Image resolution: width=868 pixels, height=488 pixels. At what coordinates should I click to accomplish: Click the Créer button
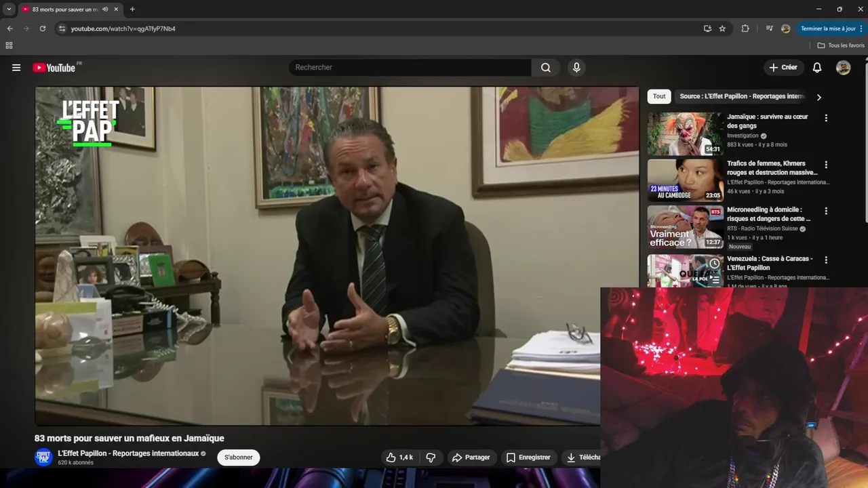coord(783,68)
